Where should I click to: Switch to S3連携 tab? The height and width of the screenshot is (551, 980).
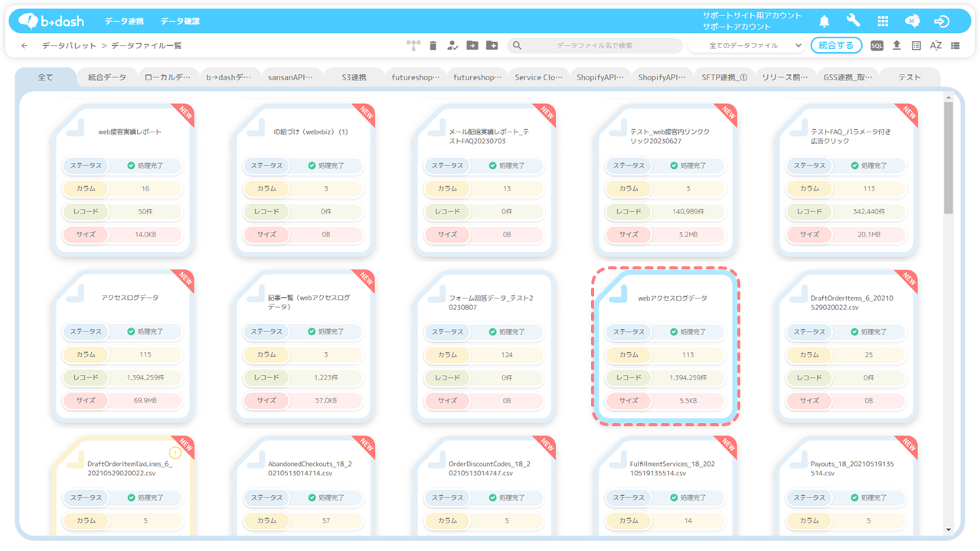(354, 77)
